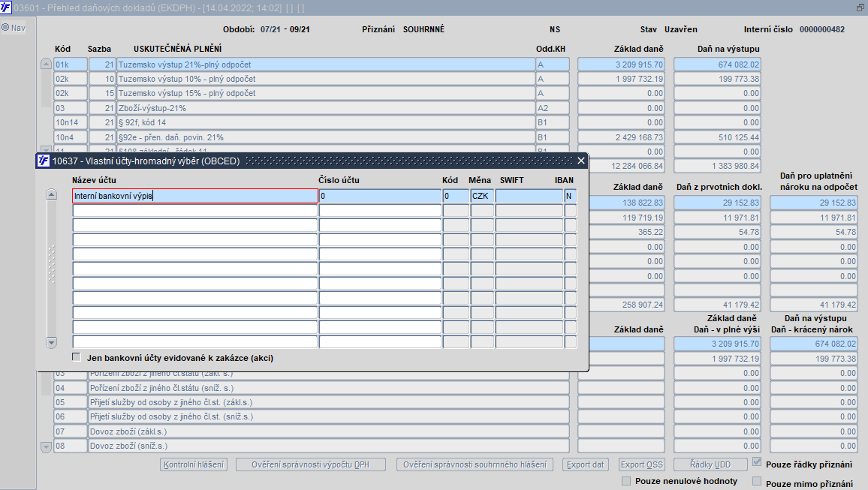Screen dimensions: 868x490
Task: Select row §92e - přen. daň. povin. 21%
Action: (326, 137)
